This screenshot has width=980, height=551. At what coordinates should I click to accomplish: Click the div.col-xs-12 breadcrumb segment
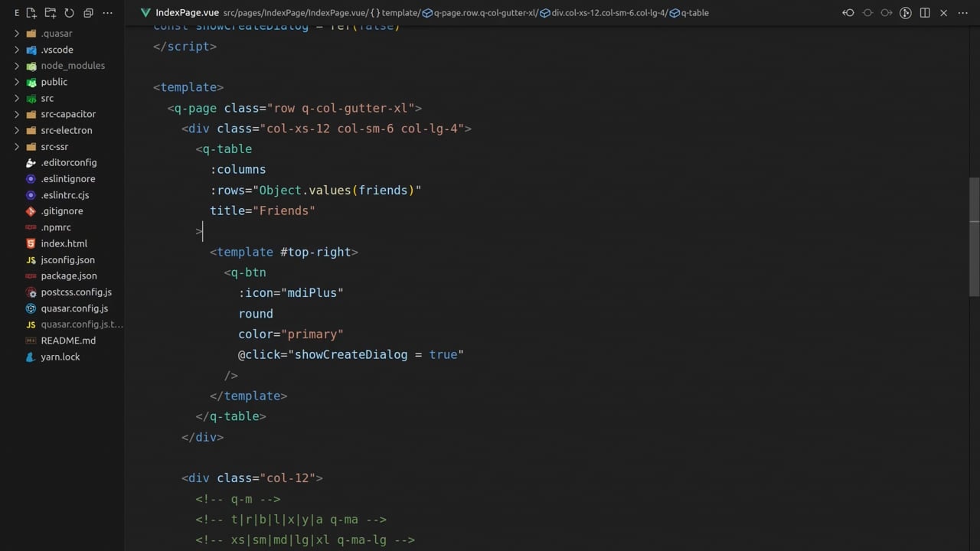(x=604, y=13)
